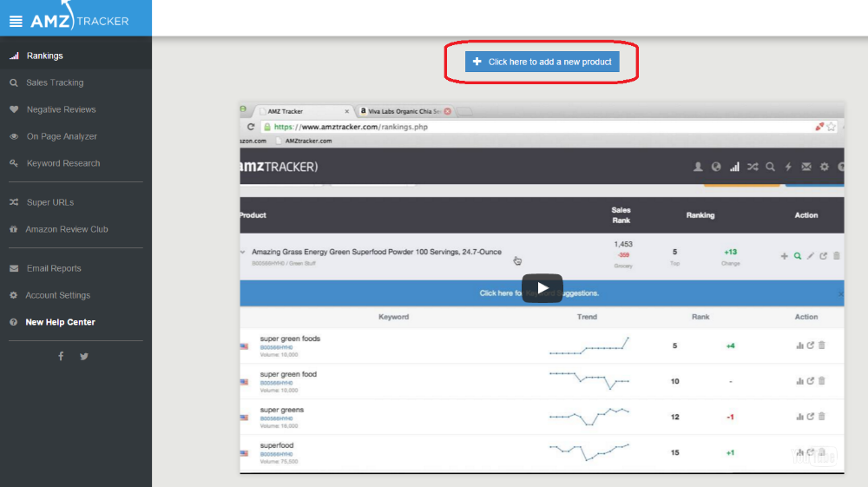The image size is (868, 487).
Task: Click the 'super green foods' keyword text
Action: [290, 339]
